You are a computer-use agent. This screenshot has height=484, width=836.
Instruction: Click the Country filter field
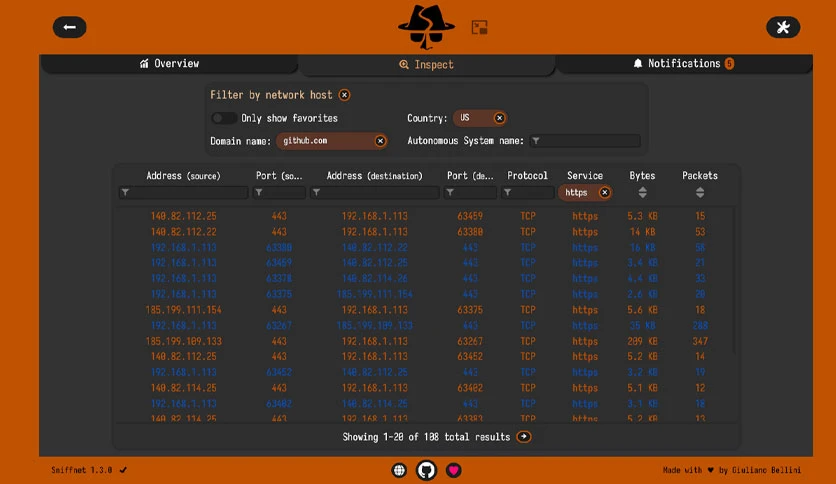coord(480,118)
